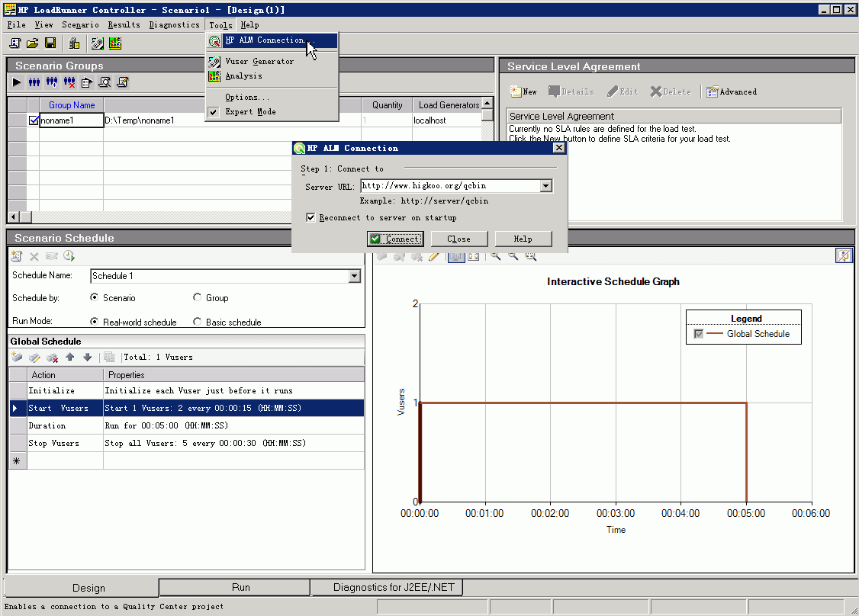This screenshot has height=616, width=859.
Task: Select Basic schedule run mode
Action: [x=198, y=322]
